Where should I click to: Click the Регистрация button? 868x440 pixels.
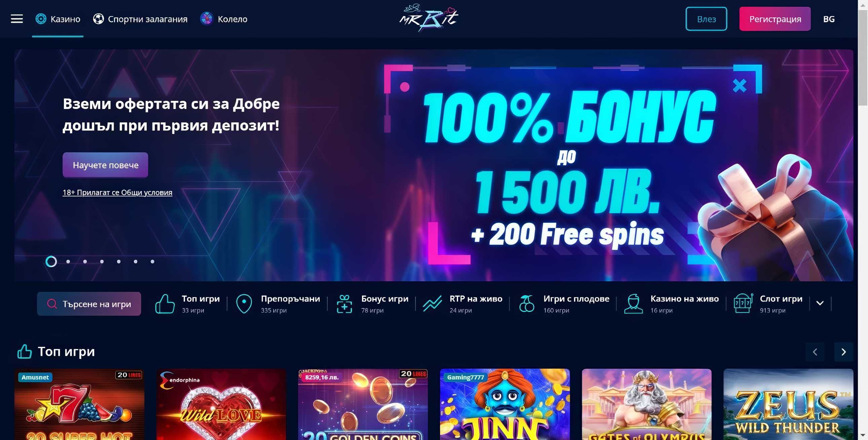[x=775, y=19]
